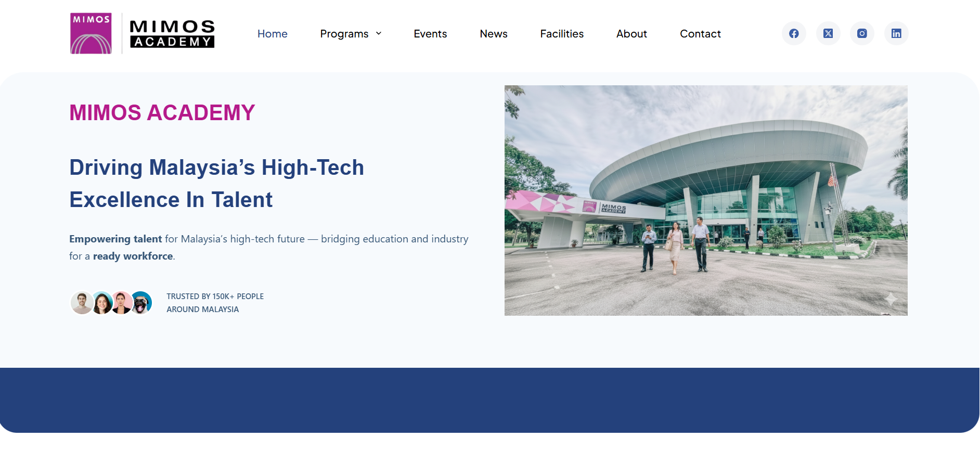Open the Instagram social icon link
980x451 pixels.
click(x=862, y=34)
